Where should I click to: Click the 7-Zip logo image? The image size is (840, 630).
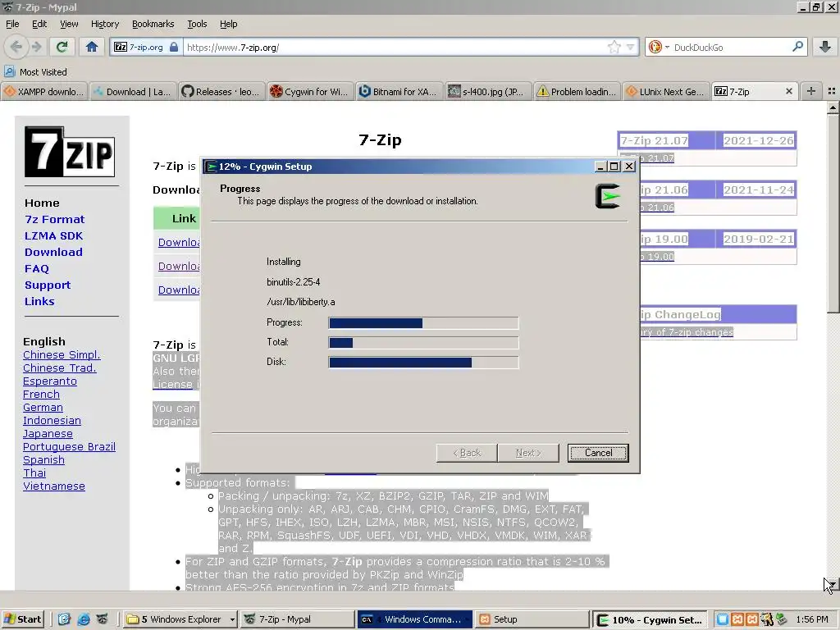tap(70, 152)
